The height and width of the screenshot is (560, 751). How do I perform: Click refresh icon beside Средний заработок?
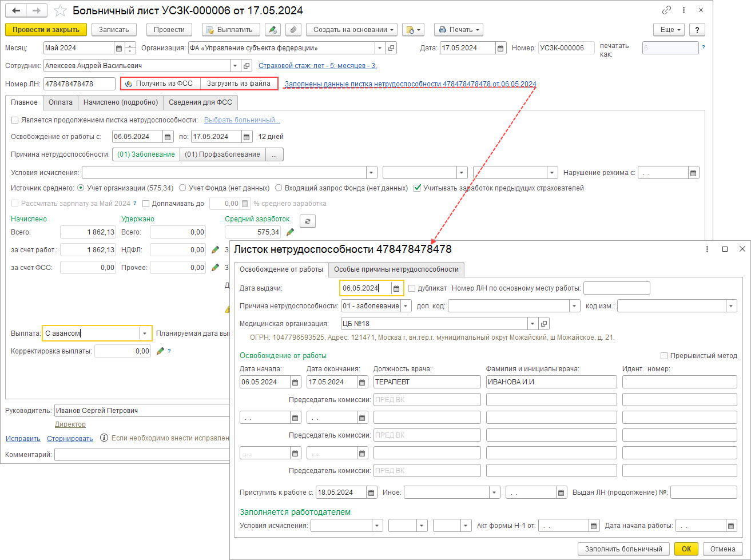tap(308, 221)
